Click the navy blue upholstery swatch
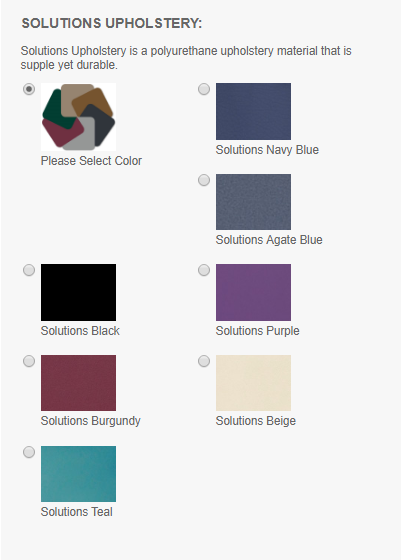 click(254, 111)
